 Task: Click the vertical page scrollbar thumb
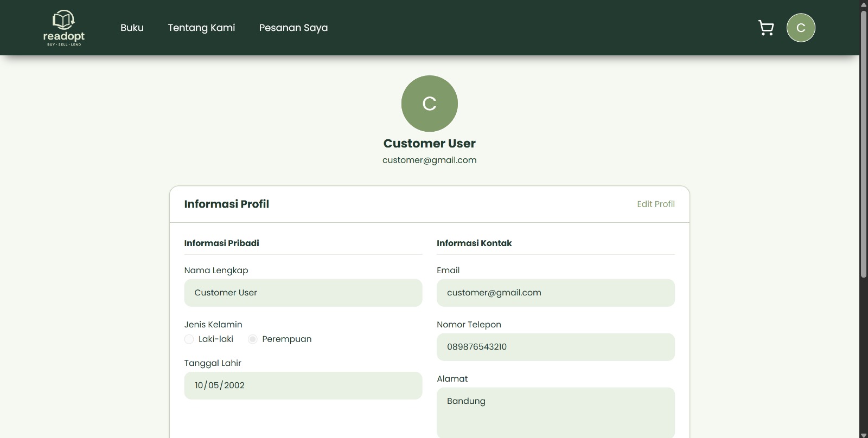coord(864,144)
